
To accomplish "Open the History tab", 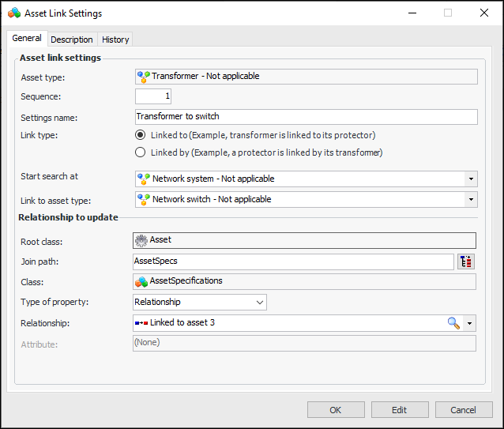I will click(x=115, y=40).
